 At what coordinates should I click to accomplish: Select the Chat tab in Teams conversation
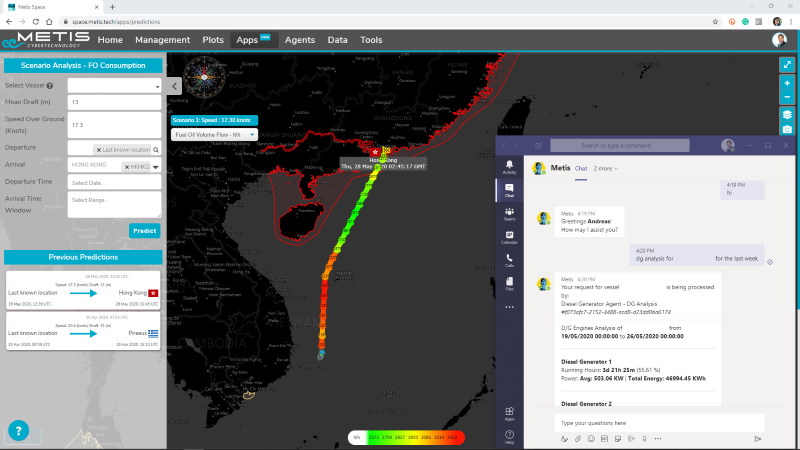coord(581,168)
